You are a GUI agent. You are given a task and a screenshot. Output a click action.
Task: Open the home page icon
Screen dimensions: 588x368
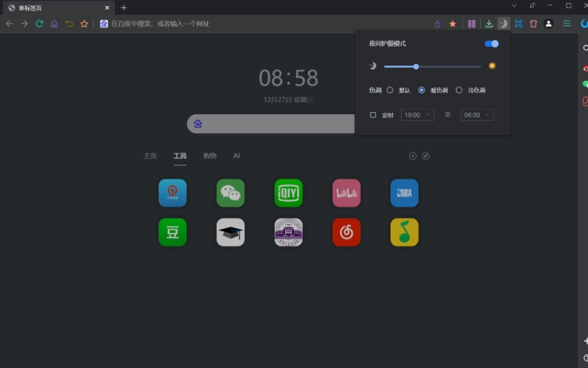54,24
